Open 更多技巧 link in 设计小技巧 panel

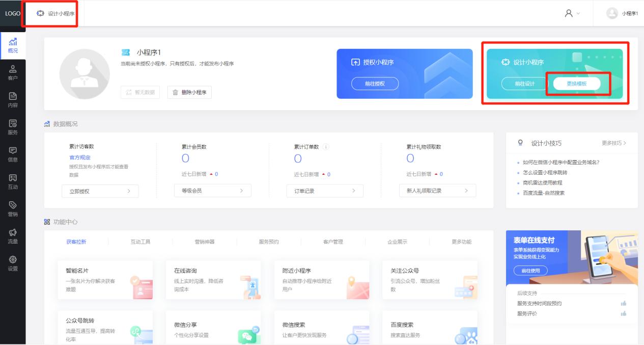tap(614, 143)
